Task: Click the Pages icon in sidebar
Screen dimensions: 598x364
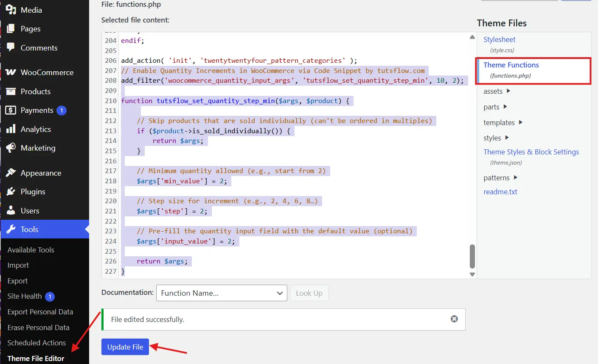Action: coord(11,29)
